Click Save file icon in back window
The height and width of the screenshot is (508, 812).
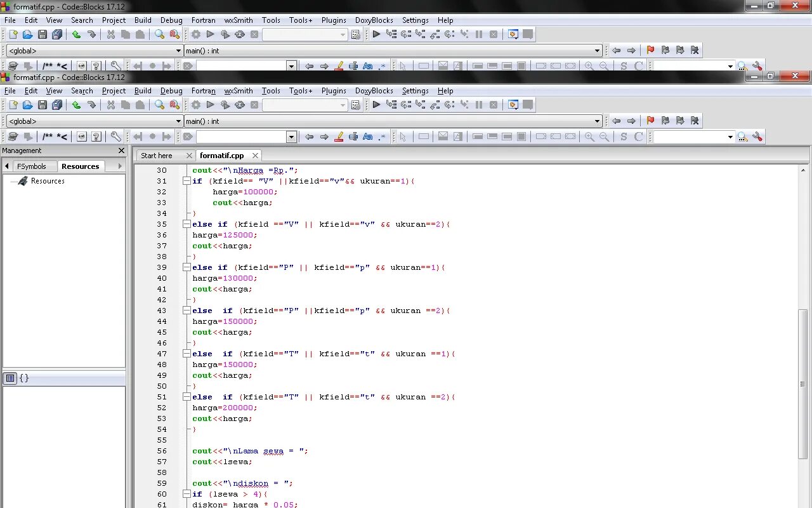(43, 34)
